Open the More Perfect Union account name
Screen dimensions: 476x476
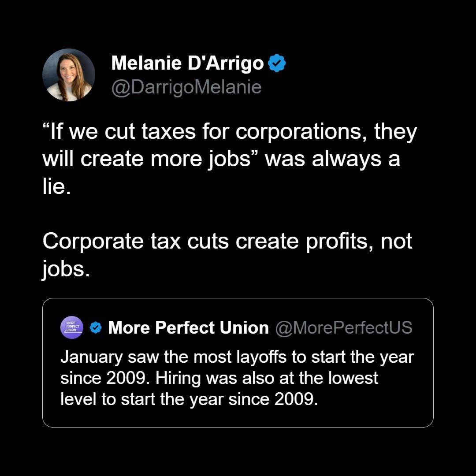188,327
